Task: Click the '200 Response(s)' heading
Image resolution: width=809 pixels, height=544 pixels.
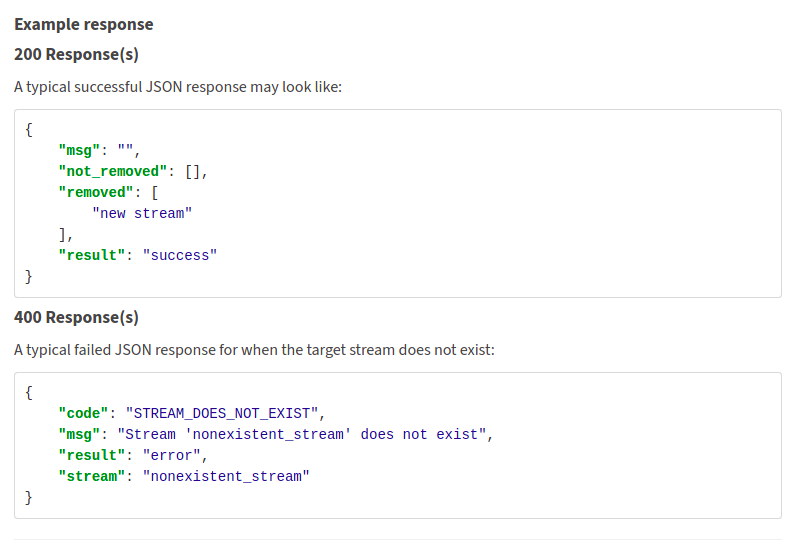Action: 76,54
